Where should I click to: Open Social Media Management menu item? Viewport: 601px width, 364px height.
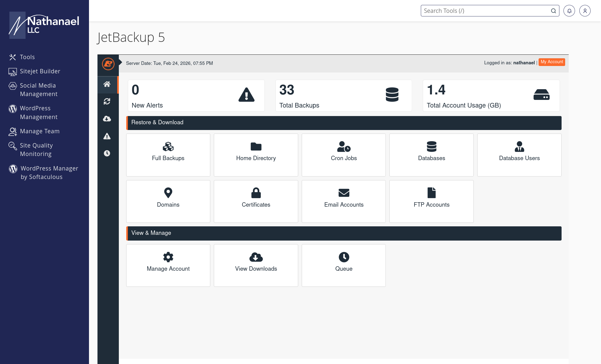point(33,90)
